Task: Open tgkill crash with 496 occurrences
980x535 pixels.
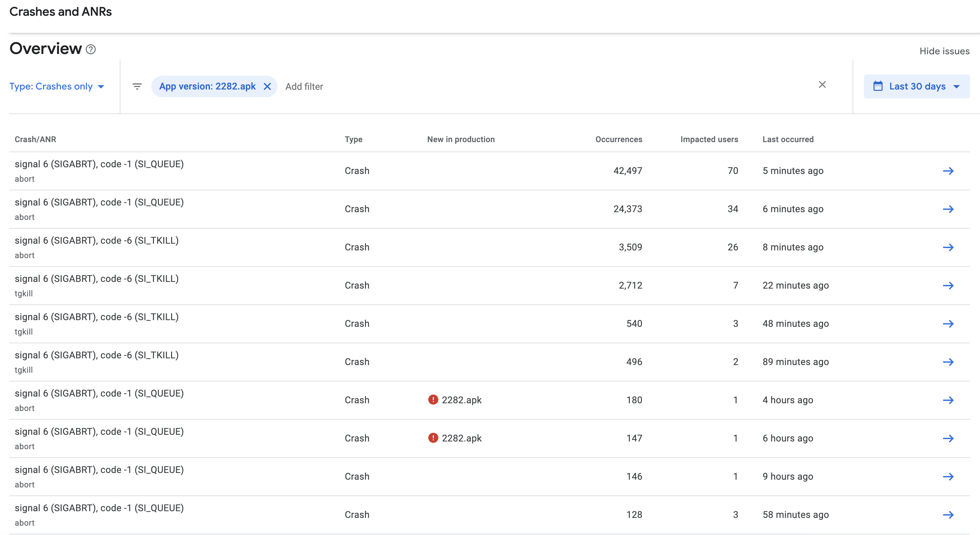Action: pyautogui.click(x=97, y=355)
